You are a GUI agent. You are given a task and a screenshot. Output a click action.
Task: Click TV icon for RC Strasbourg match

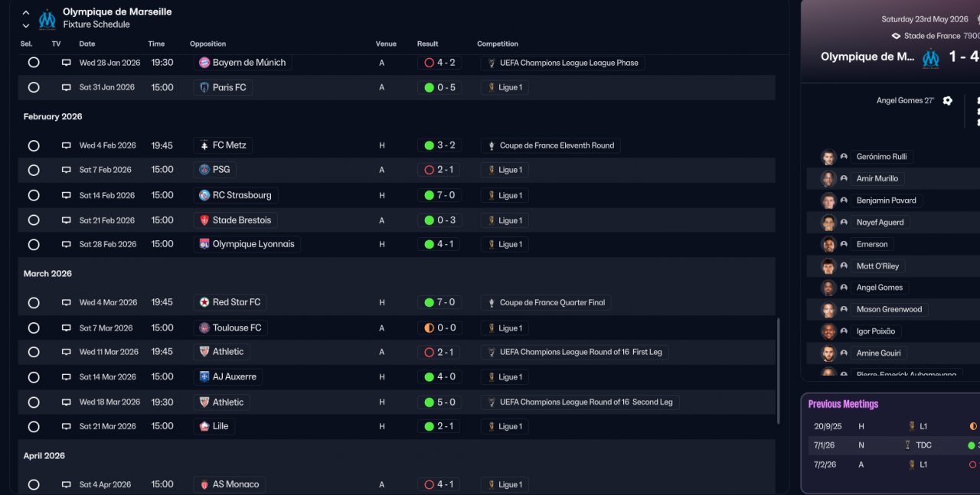tap(67, 195)
